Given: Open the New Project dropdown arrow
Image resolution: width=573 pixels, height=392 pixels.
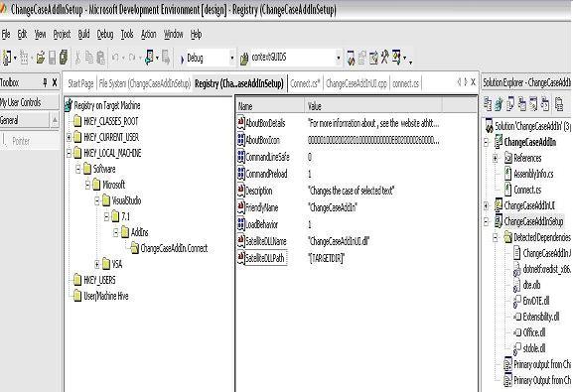Looking at the screenshot, I should tap(15, 58).
